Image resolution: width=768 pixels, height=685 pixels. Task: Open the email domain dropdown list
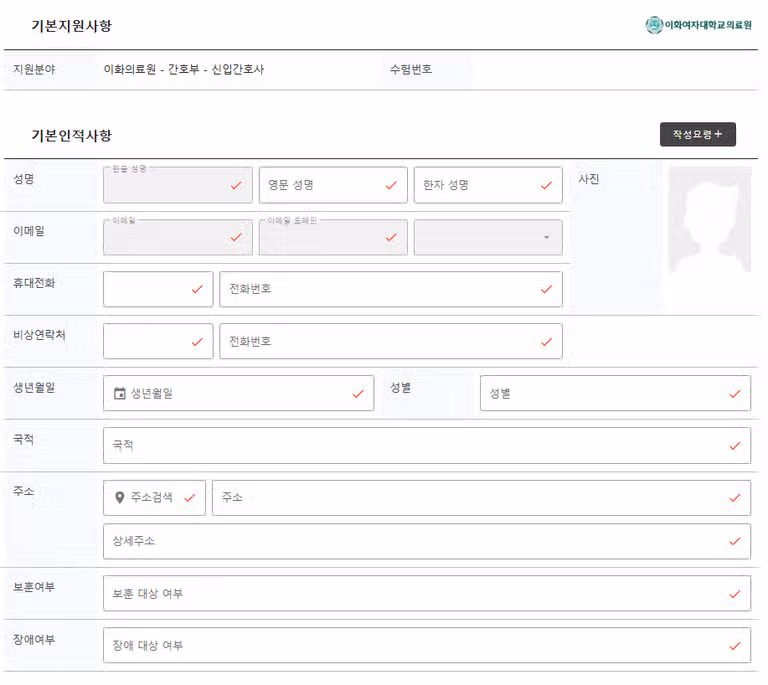click(x=488, y=237)
